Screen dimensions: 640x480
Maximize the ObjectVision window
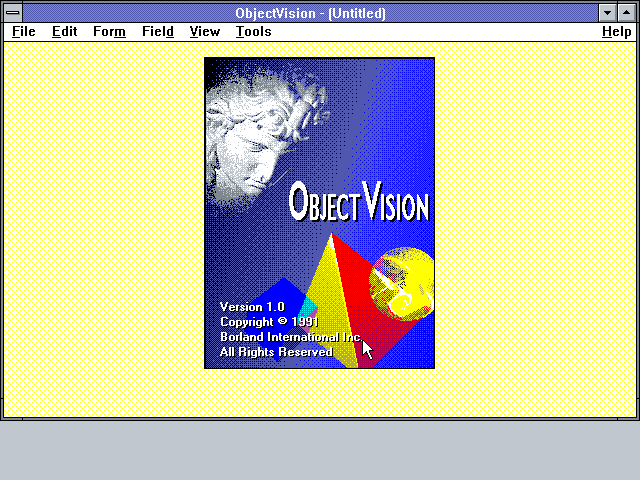point(627,13)
